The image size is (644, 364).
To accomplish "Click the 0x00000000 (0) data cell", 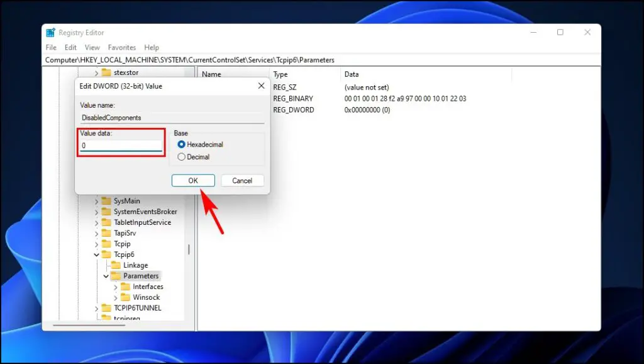I will pyautogui.click(x=367, y=110).
